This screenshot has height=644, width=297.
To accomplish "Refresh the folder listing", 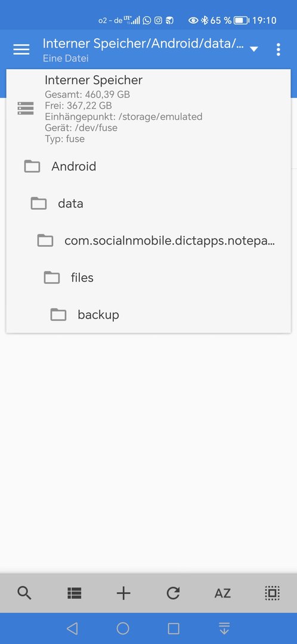I will click(173, 593).
